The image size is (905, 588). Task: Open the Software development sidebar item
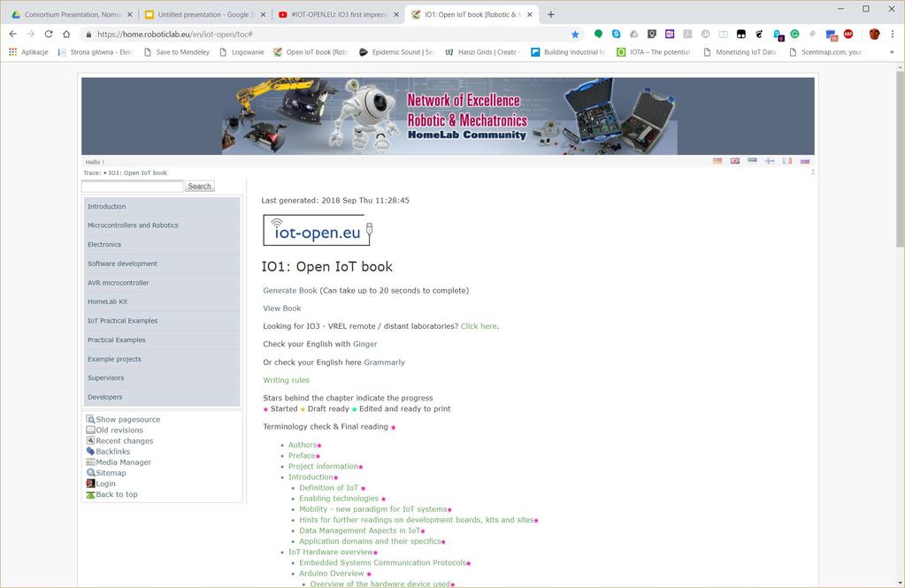[x=162, y=263]
